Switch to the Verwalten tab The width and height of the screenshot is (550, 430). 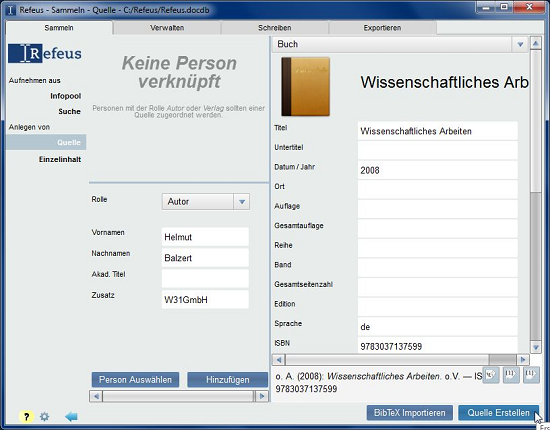167,28
